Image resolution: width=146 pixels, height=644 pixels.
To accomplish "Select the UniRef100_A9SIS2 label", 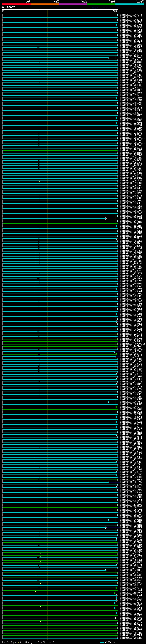I will pos(131,108).
